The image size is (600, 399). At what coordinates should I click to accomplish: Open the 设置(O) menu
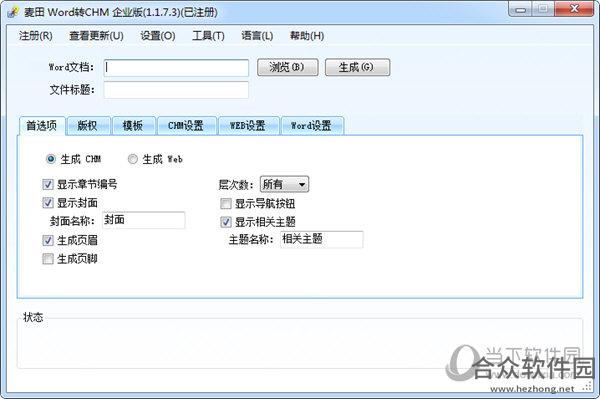coord(158,36)
